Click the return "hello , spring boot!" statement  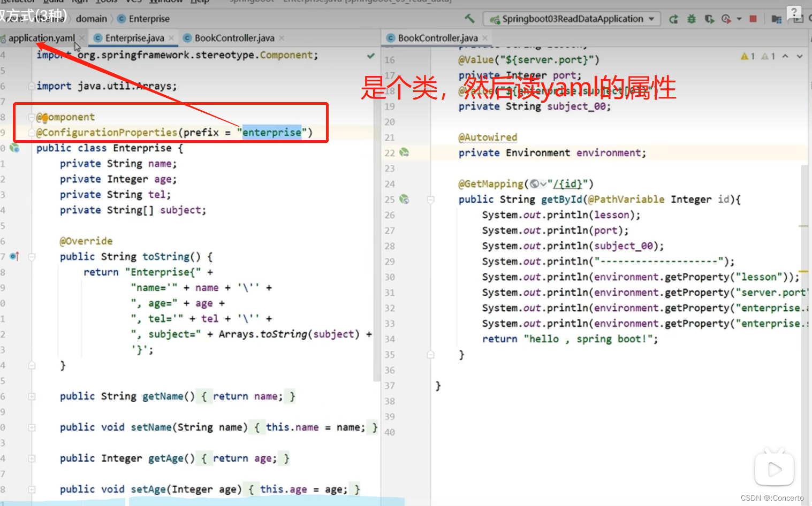pos(570,339)
